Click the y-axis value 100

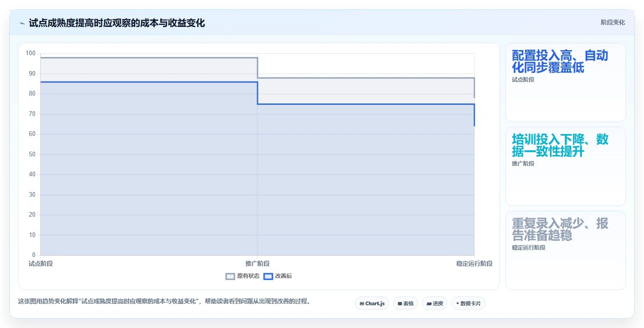(31, 53)
